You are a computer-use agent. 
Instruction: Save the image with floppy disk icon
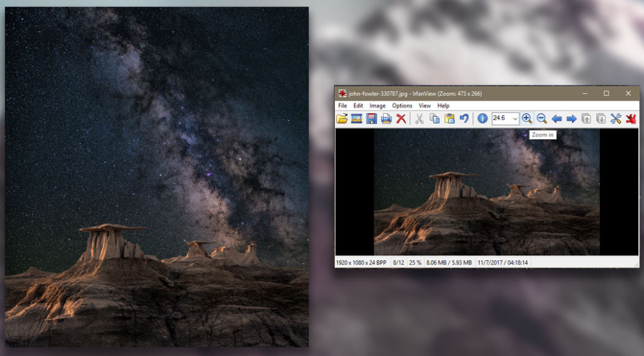(x=372, y=118)
